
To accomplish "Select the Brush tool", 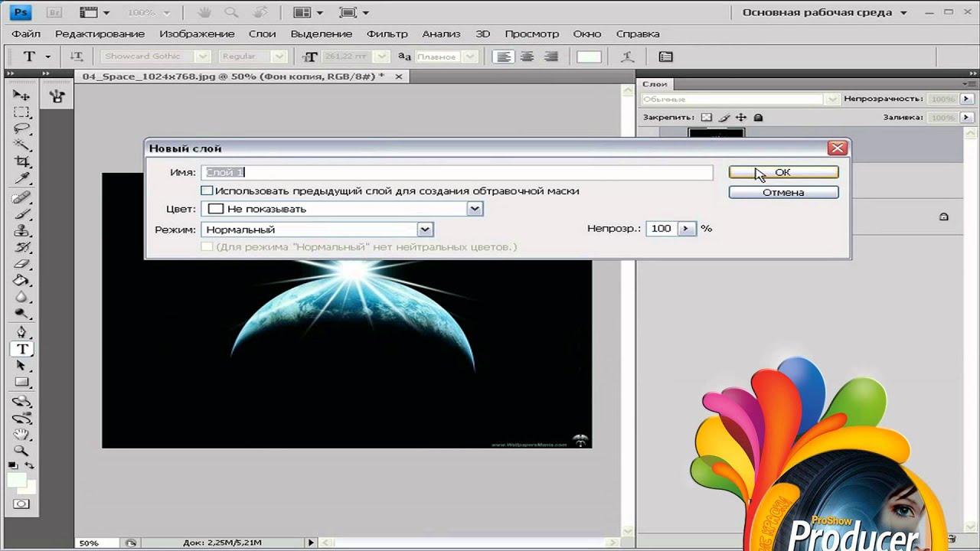I will (21, 215).
